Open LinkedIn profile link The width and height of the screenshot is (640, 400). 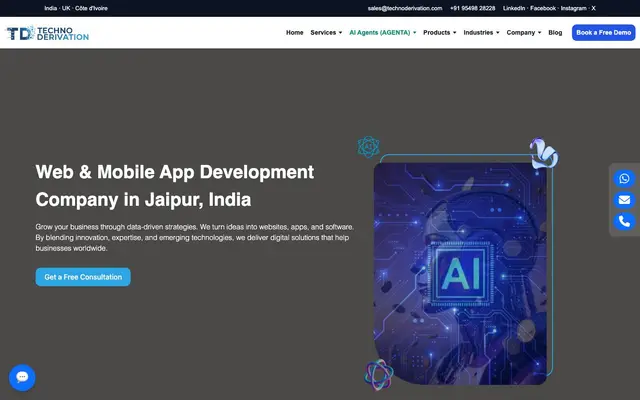pyautogui.click(x=514, y=8)
